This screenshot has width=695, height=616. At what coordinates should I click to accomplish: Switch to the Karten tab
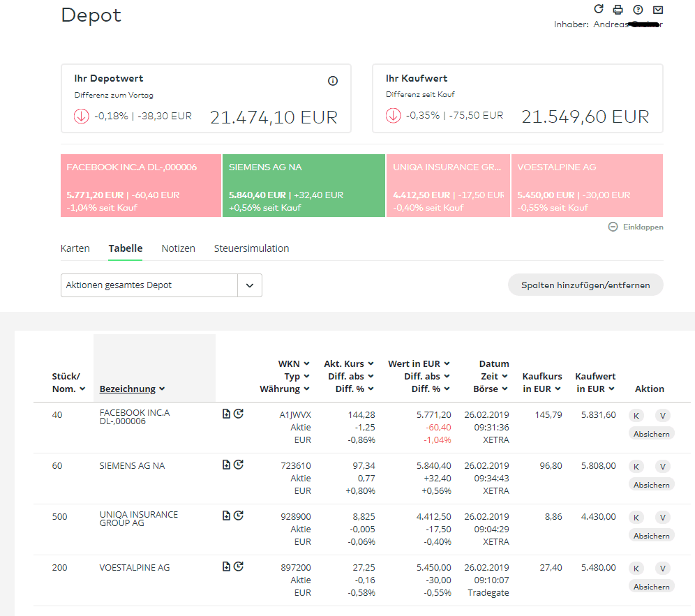(x=75, y=248)
